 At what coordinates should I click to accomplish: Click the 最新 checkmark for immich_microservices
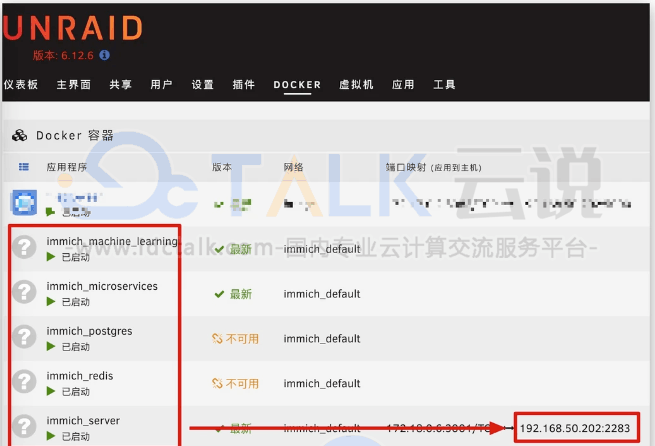tap(219, 294)
